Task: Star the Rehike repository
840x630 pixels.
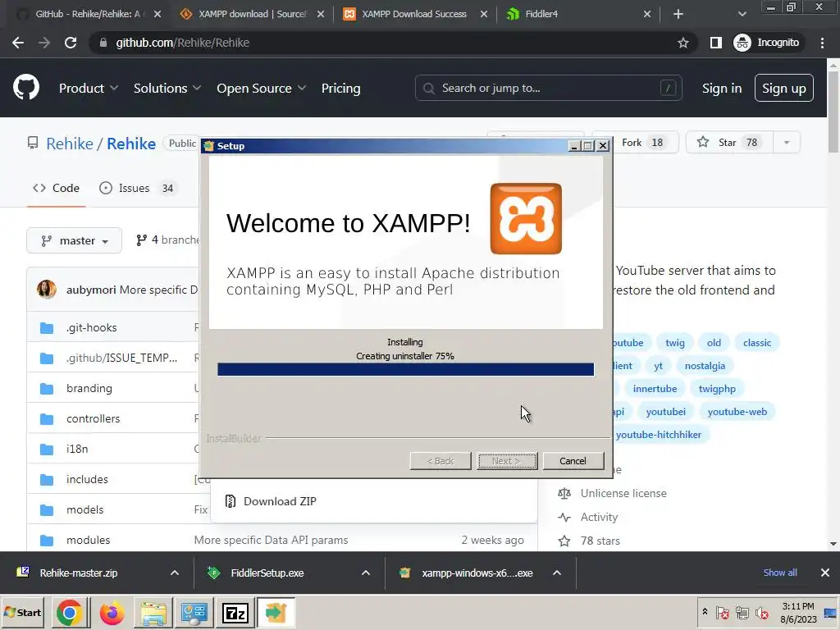Action: tap(729, 143)
